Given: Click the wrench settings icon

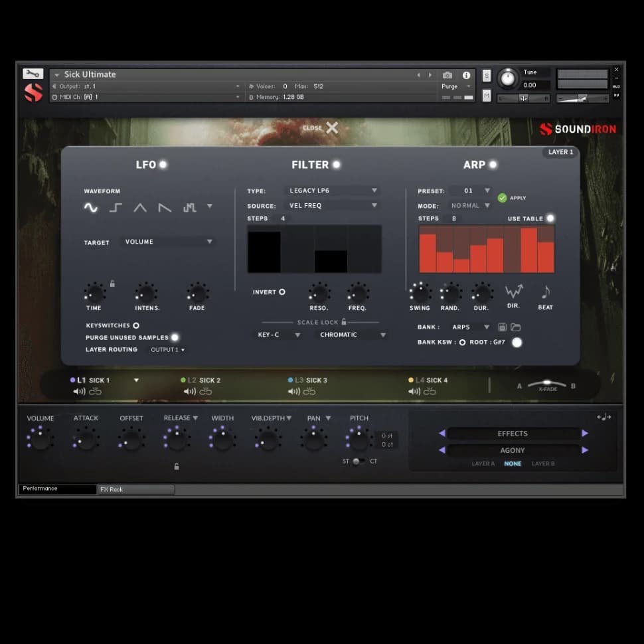Looking at the screenshot, I should tap(33, 74).
